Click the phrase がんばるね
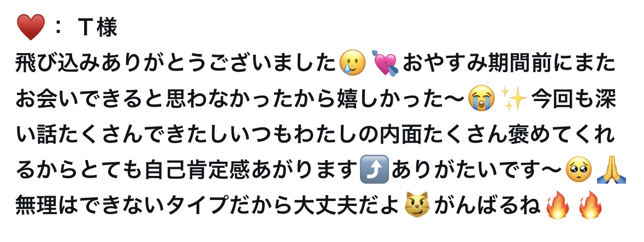The height and width of the screenshot is (242, 644). [x=487, y=205]
